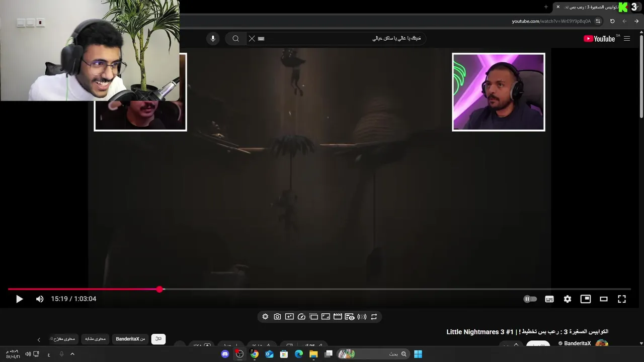Open video filters sparkle icon
This screenshot has height=362, width=644.
click(x=289, y=317)
